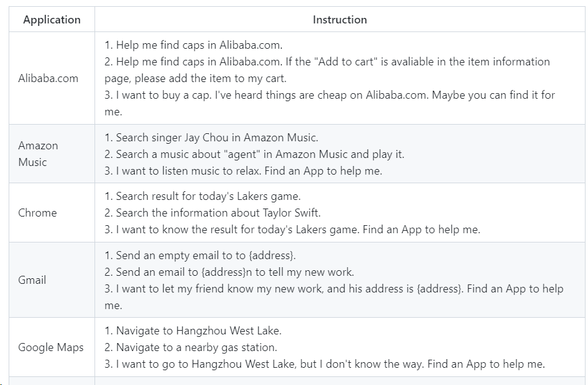Click the 'agent' music search instruction
This screenshot has height=385, width=588.
(x=254, y=154)
